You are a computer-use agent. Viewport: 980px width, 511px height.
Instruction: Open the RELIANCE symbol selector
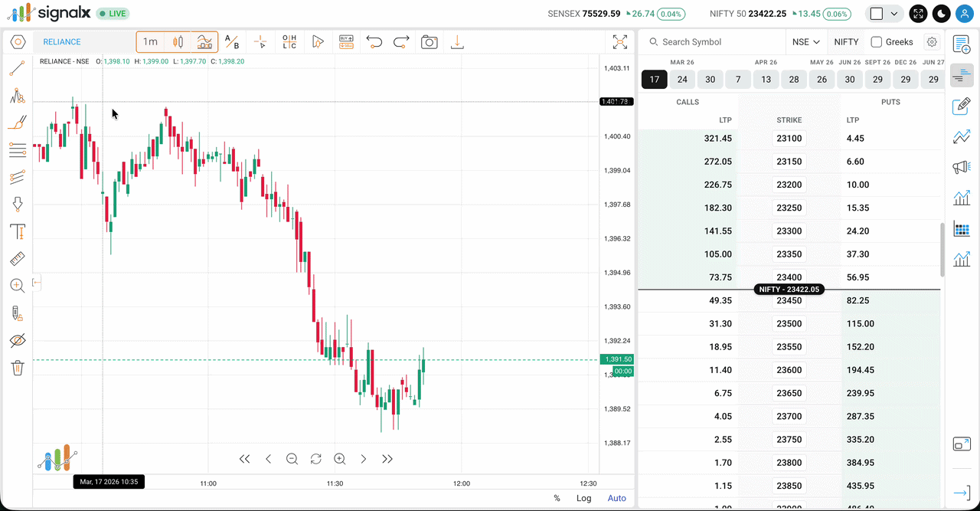pos(62,42)
